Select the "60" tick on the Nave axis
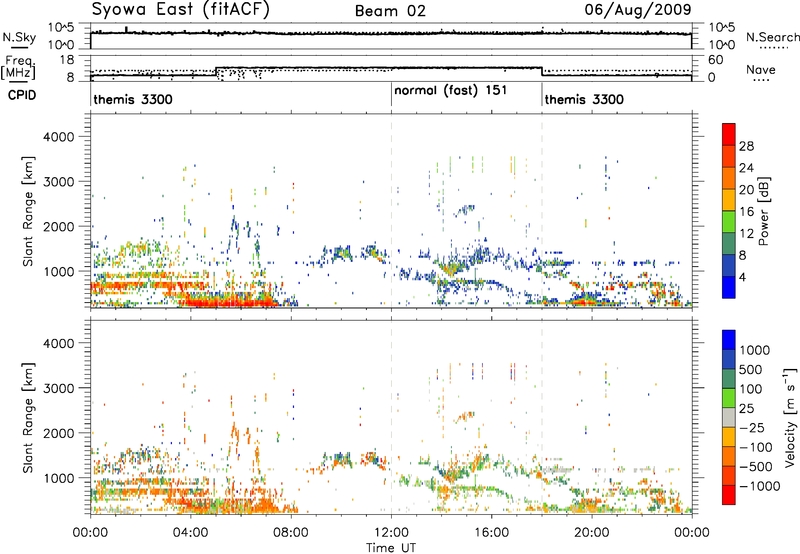The image size is (800, 554). coord(716,60)
